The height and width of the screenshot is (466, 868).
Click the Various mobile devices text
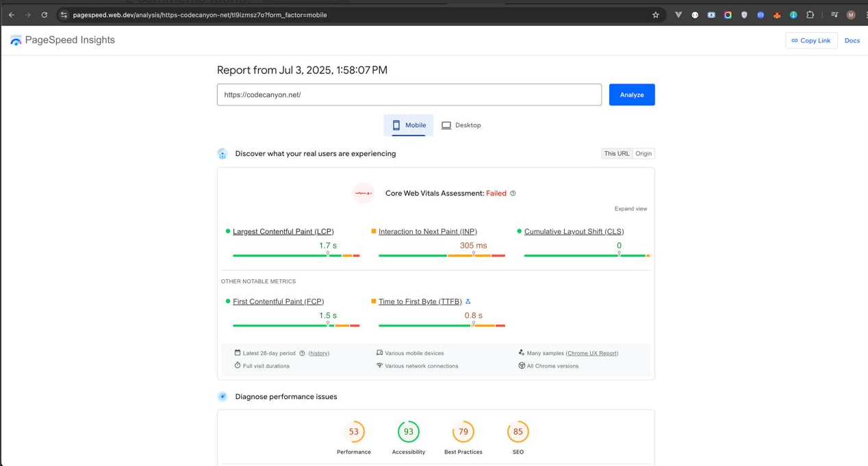(x=414, y=353)
